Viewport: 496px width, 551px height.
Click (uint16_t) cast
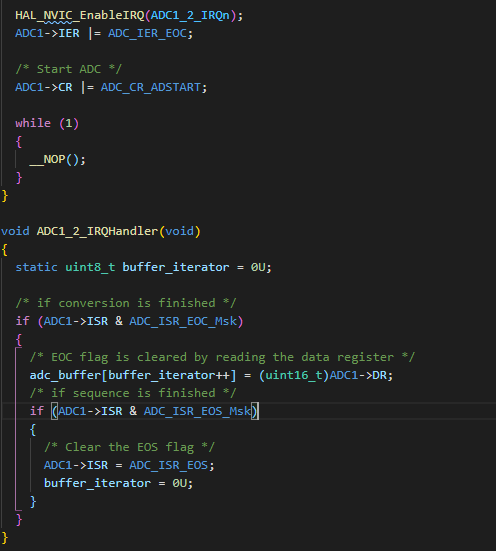tap(294, 375)
